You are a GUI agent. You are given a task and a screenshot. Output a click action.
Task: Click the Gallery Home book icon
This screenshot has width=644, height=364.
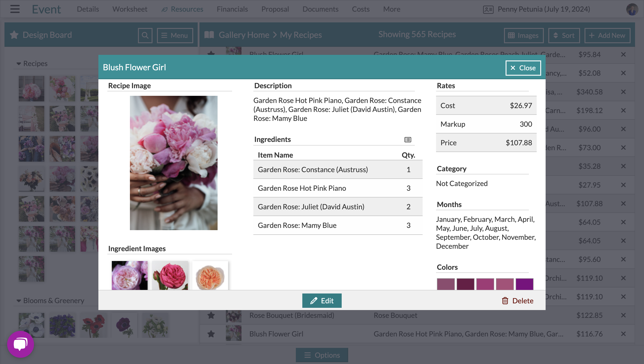(x=209, y=35)
